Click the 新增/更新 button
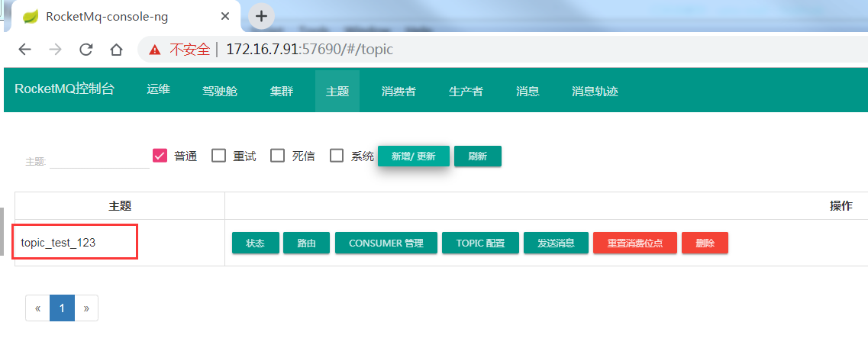The width and height of the screenshot is (868, 345). coord(414,156)
